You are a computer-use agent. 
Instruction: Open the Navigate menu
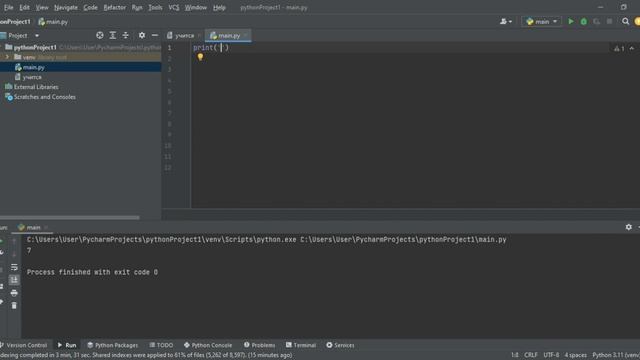(66, 7)
